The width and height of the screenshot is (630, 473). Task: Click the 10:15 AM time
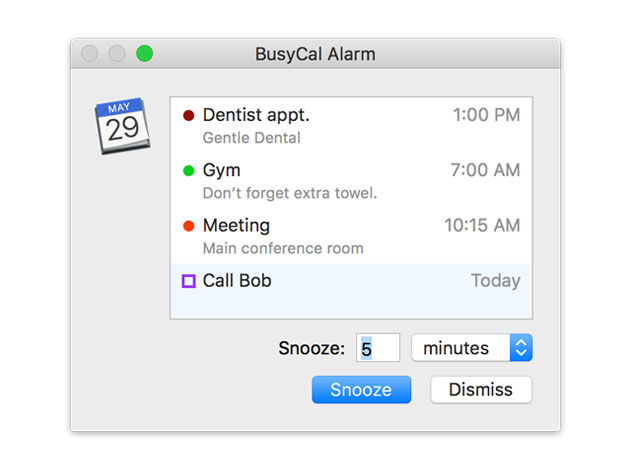482,225
